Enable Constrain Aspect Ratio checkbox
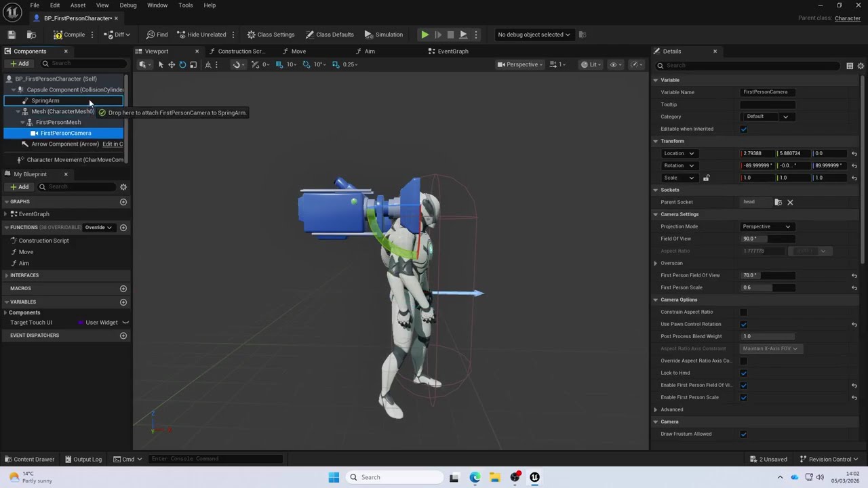Viewport: 868px width, 488px height. (744, 312)
